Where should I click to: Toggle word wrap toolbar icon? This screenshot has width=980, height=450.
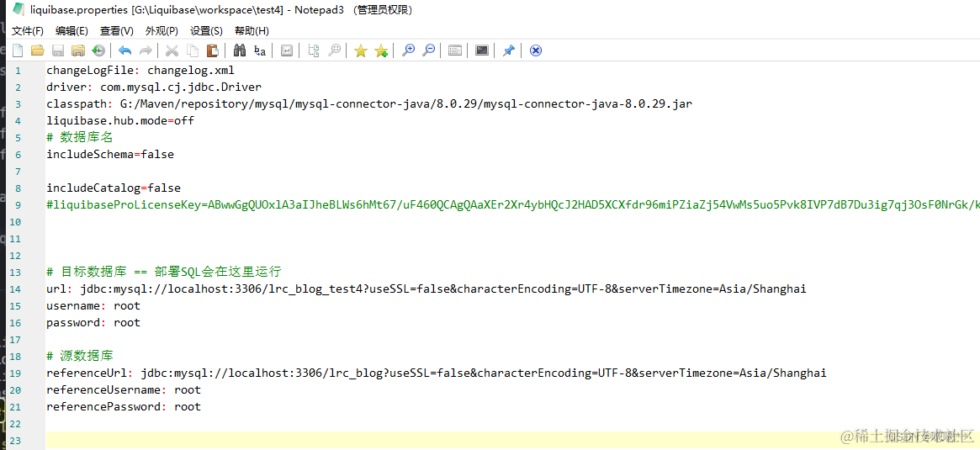(x=286, y=50)
